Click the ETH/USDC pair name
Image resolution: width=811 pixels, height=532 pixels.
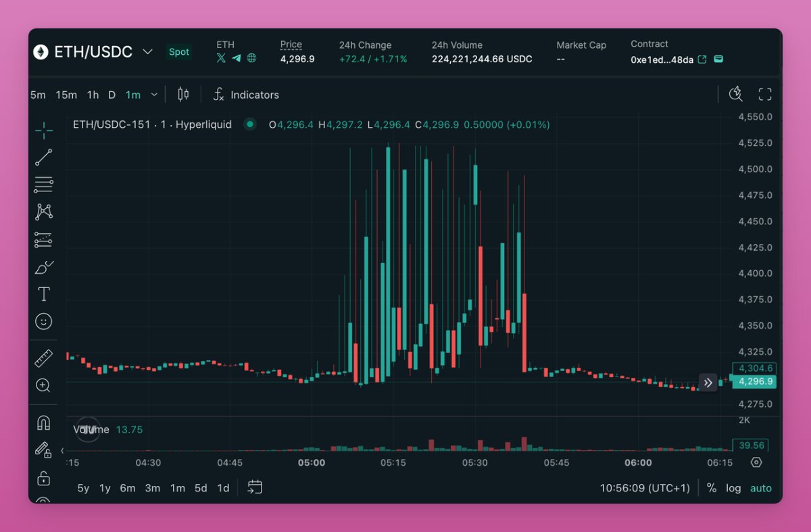93,52
